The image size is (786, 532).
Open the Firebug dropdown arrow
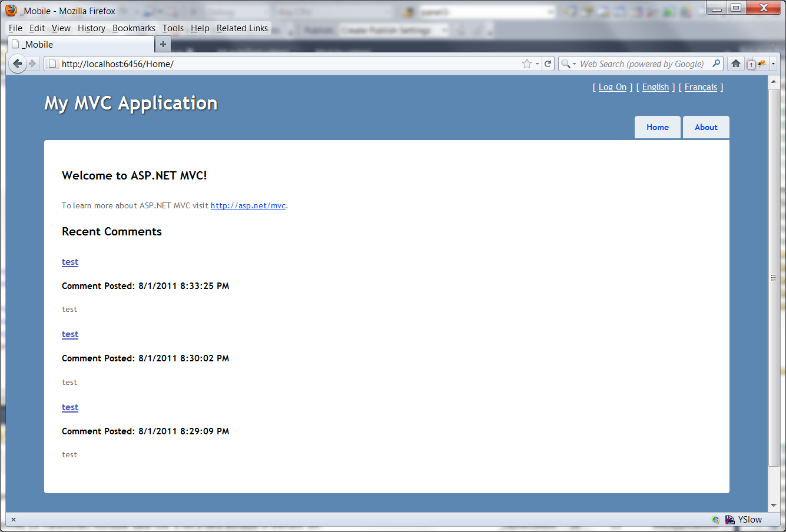coord(774,64)
